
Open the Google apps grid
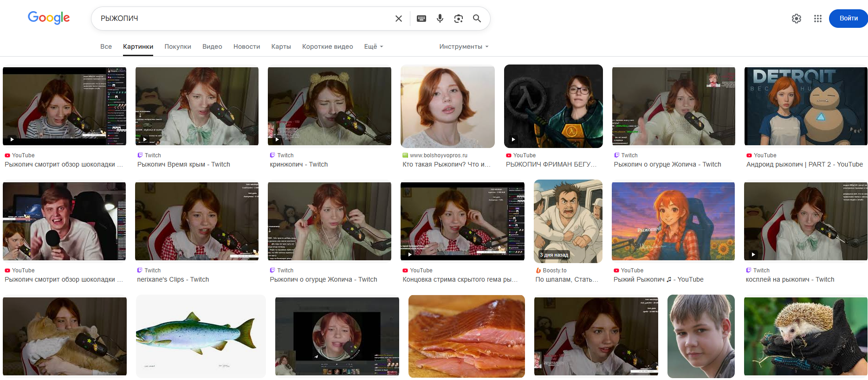[818, 19]
